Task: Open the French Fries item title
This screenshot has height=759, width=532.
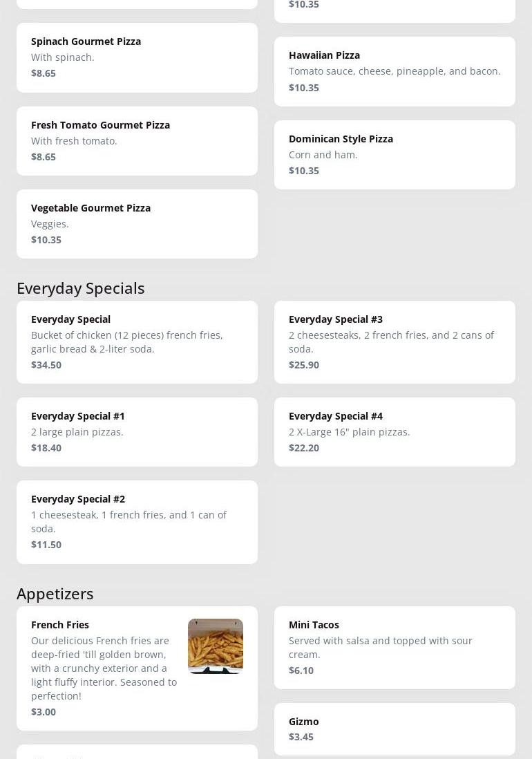Action: [x=60, y=625]
